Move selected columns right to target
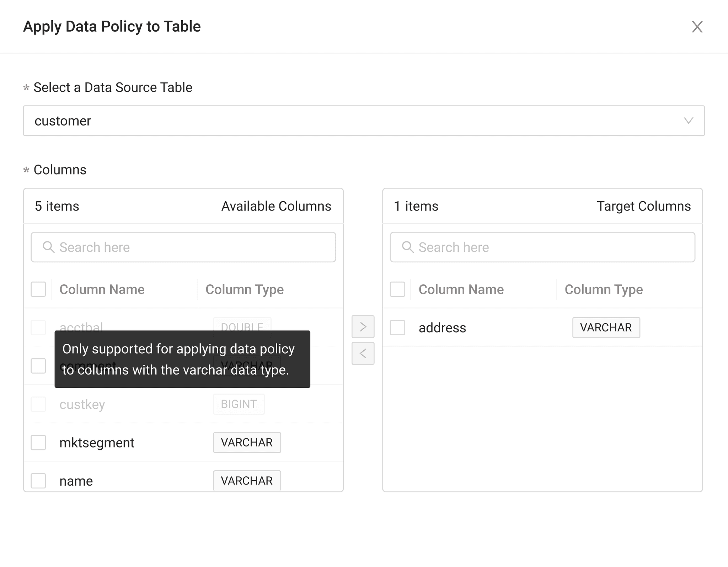 click(363, 326)
